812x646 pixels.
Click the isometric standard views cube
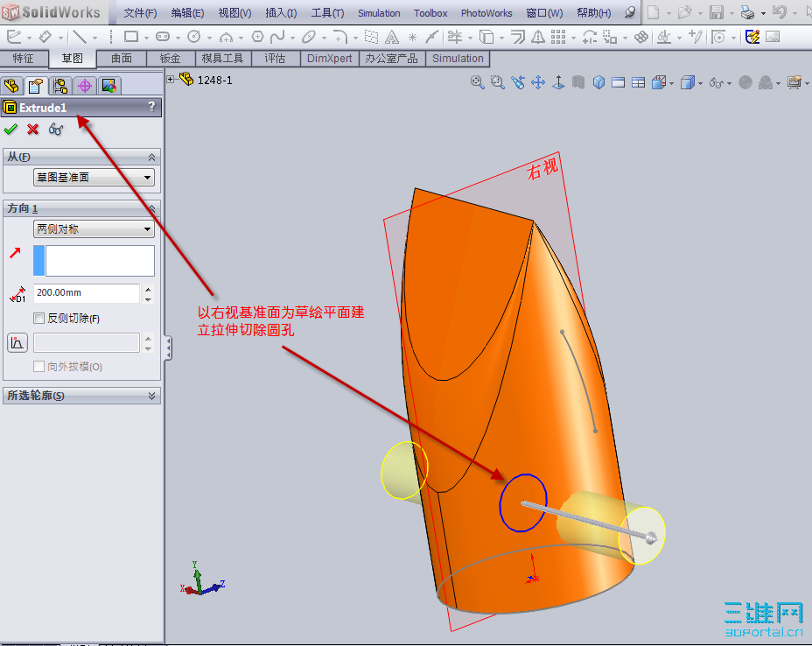(598, 82)
